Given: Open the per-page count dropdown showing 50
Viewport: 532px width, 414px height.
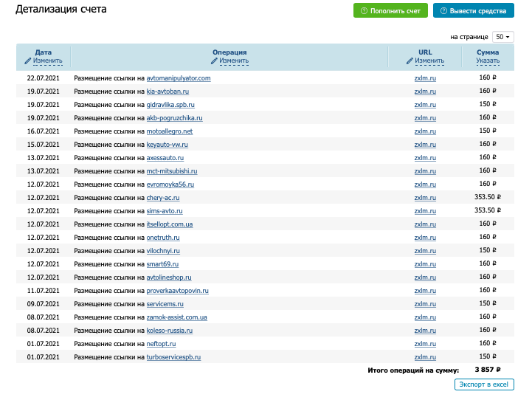Looking at the screenshot, I should tap(502, 37).
